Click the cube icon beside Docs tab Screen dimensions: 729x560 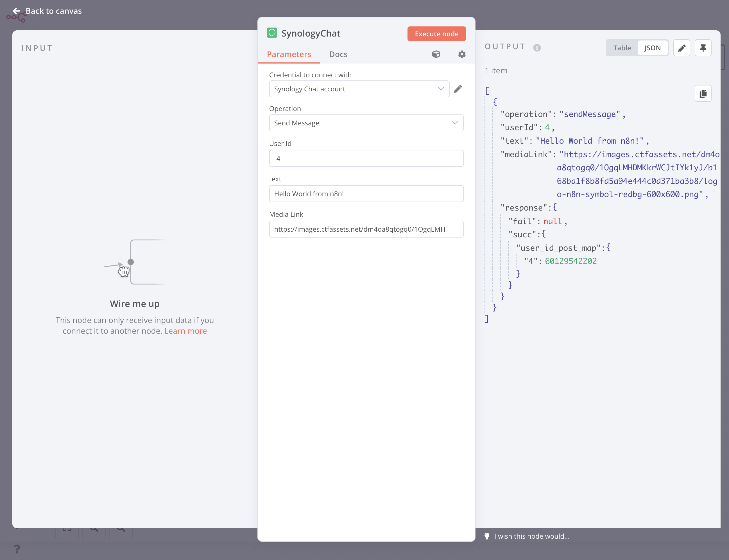pyautogui.click(x=436, y=54)
